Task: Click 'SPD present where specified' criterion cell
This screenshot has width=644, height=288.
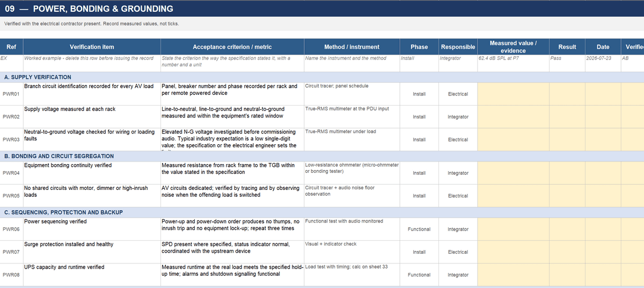Action: pos(232,252)
